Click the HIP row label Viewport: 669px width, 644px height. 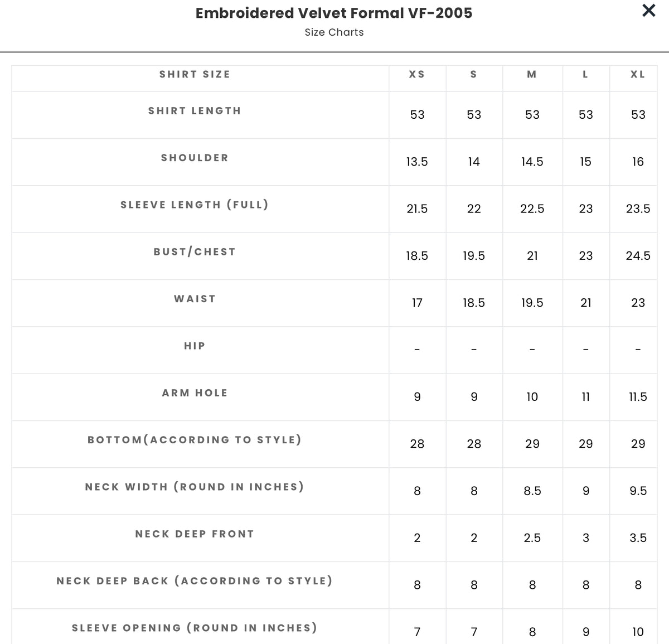(195, 346)
